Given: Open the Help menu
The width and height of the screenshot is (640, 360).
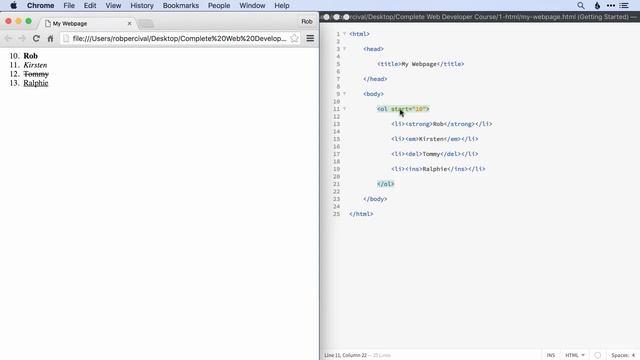Looking at the screenshot, I should pyautogui.click(x=282, y=5).
